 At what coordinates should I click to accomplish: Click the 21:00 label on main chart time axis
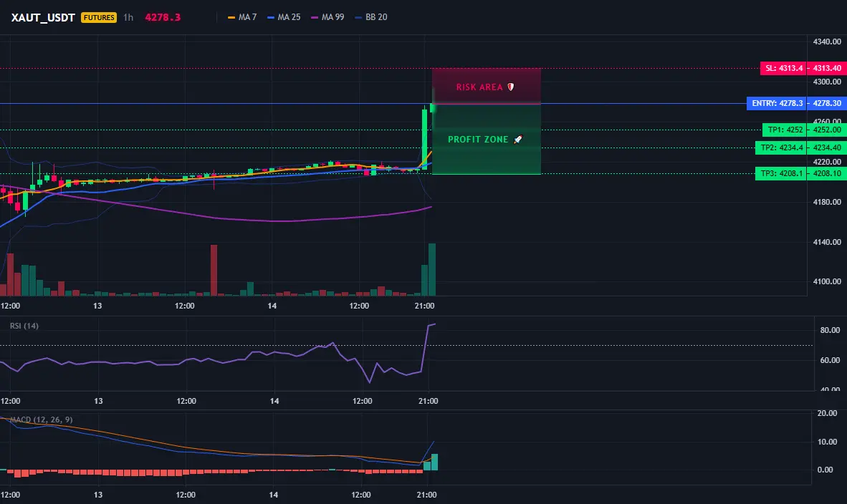point(425,306)
